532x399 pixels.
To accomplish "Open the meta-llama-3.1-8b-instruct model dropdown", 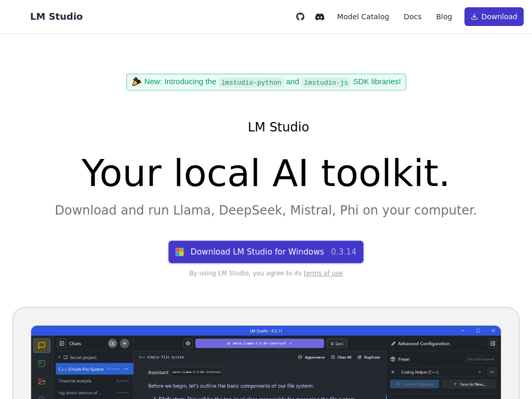I will 260,343.
